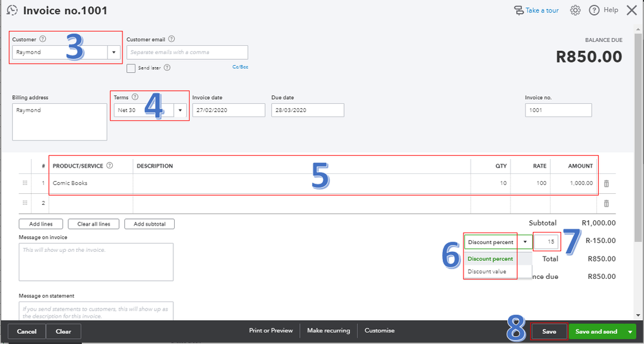Click the Save button

pyautogui.click(x=549, y=331)
